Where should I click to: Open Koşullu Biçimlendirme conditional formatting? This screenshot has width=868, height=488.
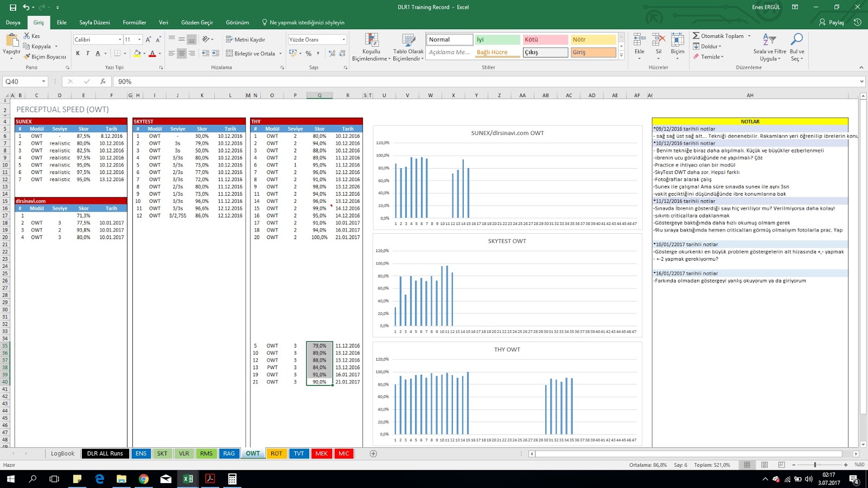371,47
